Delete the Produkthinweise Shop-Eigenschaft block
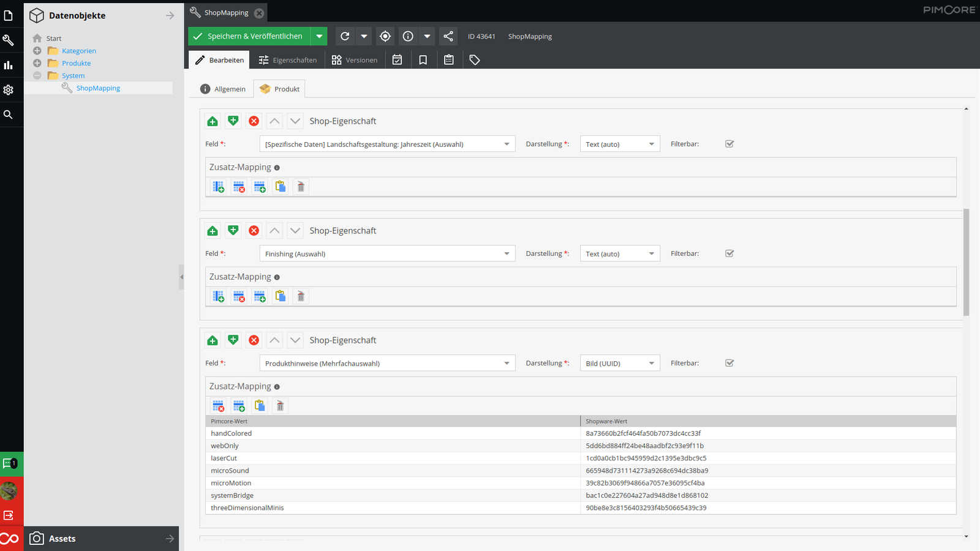 click(254, 340)
